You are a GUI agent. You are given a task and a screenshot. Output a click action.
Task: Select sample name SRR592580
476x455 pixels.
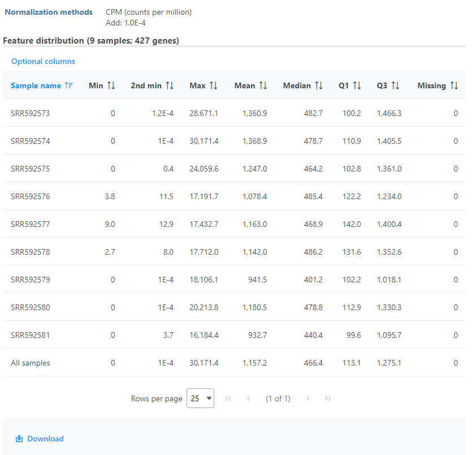click(31, 307)
